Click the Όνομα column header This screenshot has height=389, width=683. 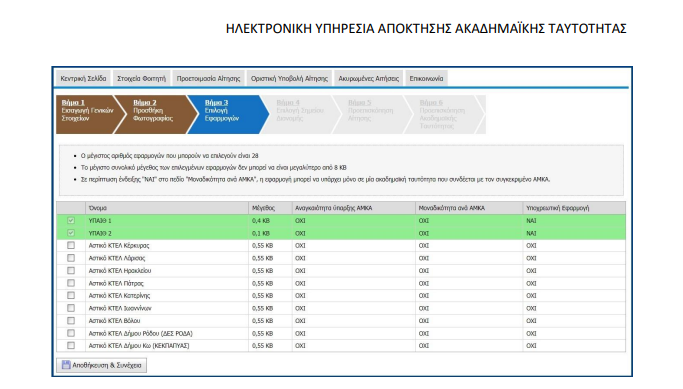[x=167, y=208]
